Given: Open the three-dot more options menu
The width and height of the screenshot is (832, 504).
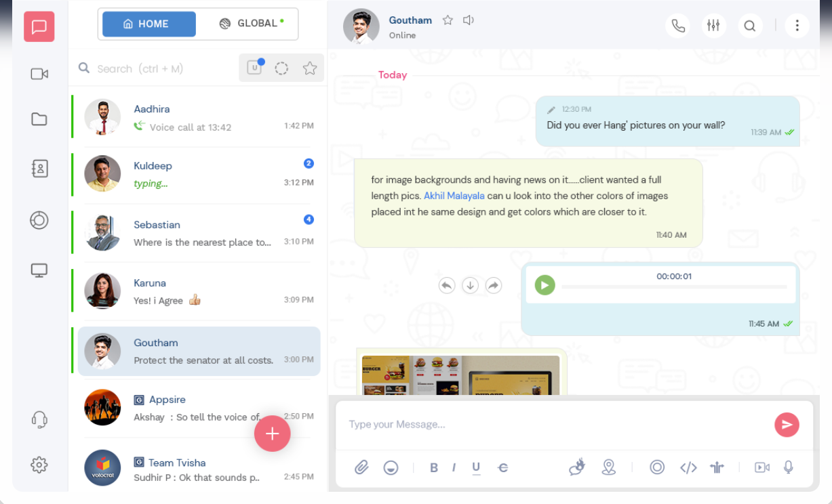Looking at the screenshot, I should 797,26.
